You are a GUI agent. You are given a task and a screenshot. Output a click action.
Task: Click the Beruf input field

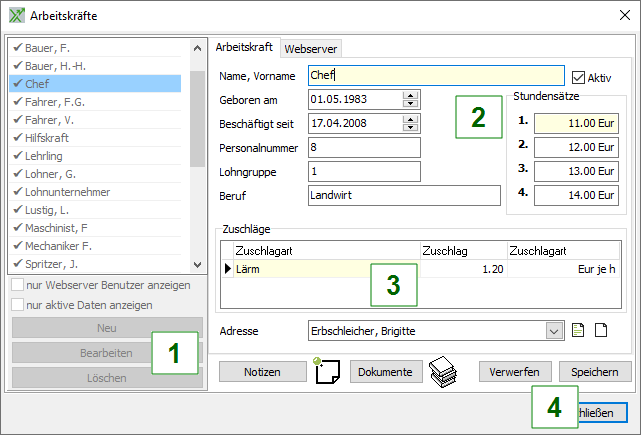tap(364, 196)
